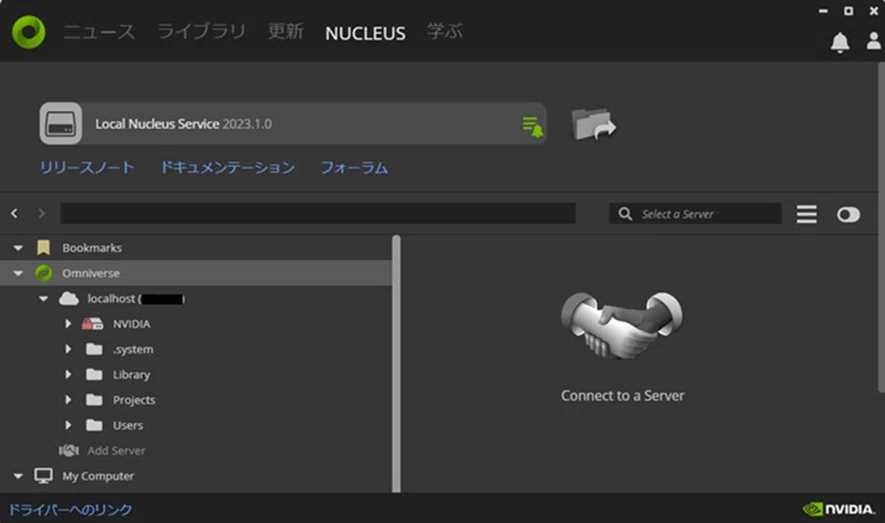Collapse the My Computer node

18,476
